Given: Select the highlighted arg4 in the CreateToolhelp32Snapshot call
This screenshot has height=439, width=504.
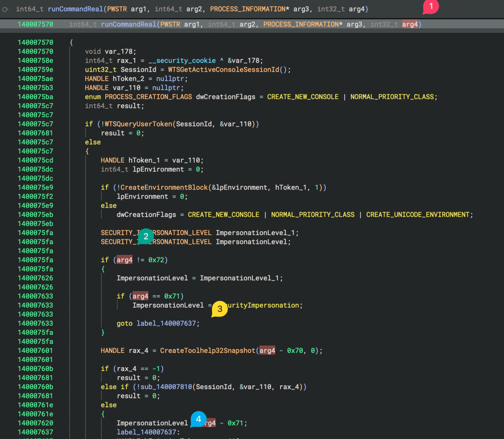Looking at the screenshot, I should click(267, 350).
